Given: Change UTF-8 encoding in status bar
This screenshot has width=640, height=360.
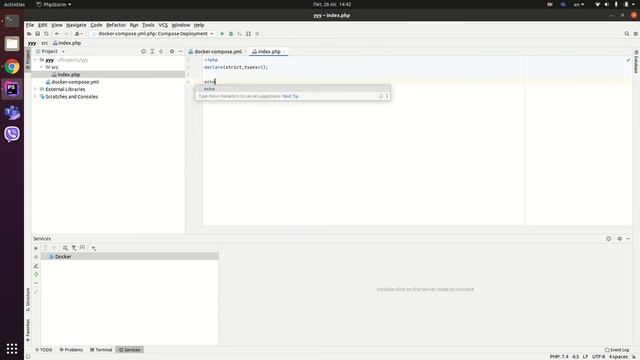Looking at the screenshot, I should click(598, 357).
